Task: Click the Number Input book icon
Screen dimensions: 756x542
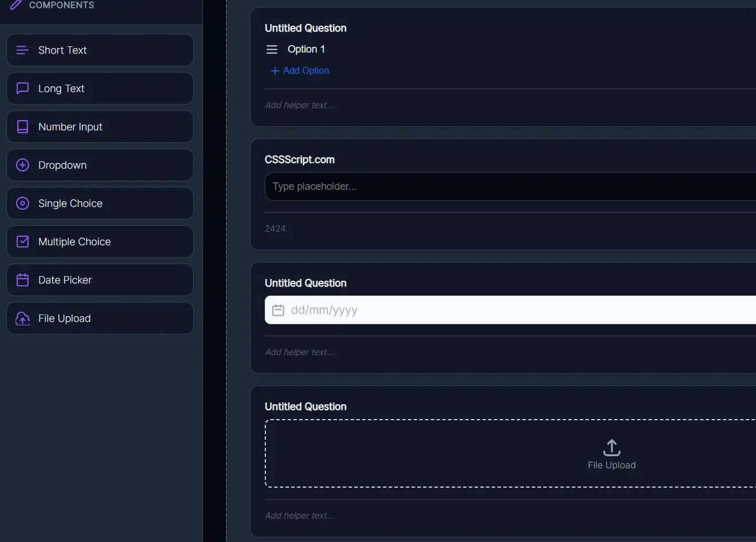Action: 22,126
